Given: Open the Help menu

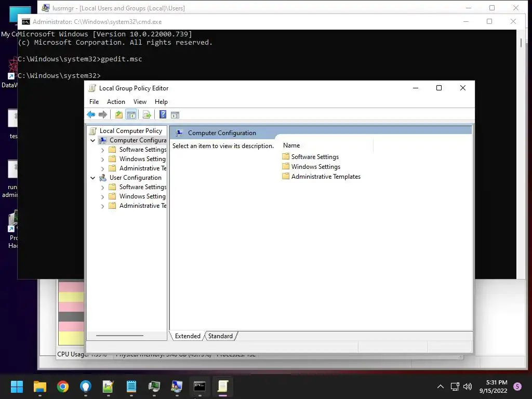Looking at the screenshot, I should [x=161, y=102].
